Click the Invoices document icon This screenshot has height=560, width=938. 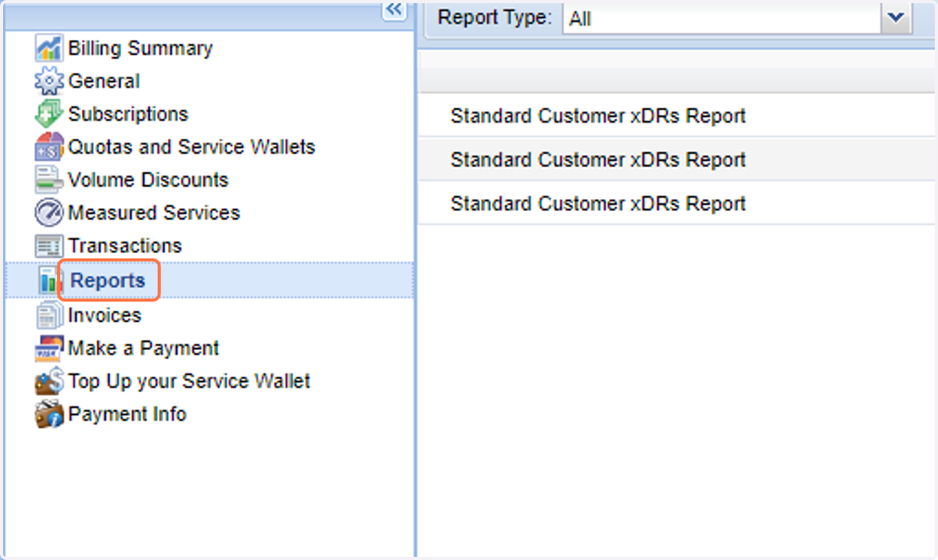click(48, 316)
